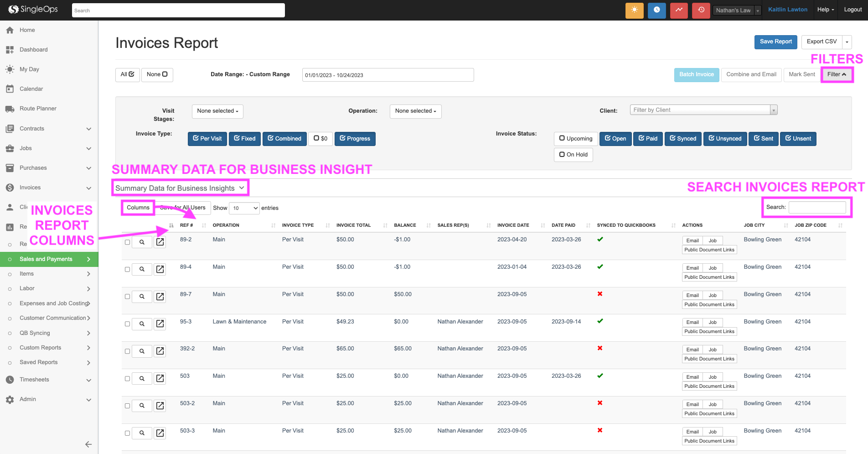This screenshot has height=454, width=868.
Task: Click the red history clock icon
Action: pyautogui.click(x=701, y=10)
